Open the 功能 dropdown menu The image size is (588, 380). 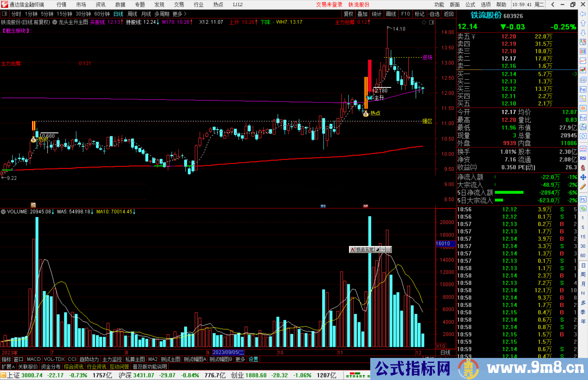(x=439, y=5)
